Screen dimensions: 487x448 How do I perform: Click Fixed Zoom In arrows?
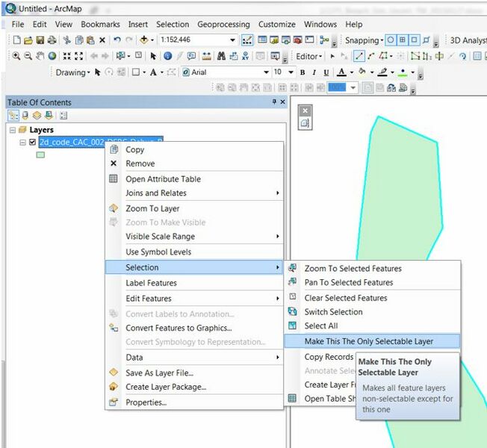[x=66, y=56]
